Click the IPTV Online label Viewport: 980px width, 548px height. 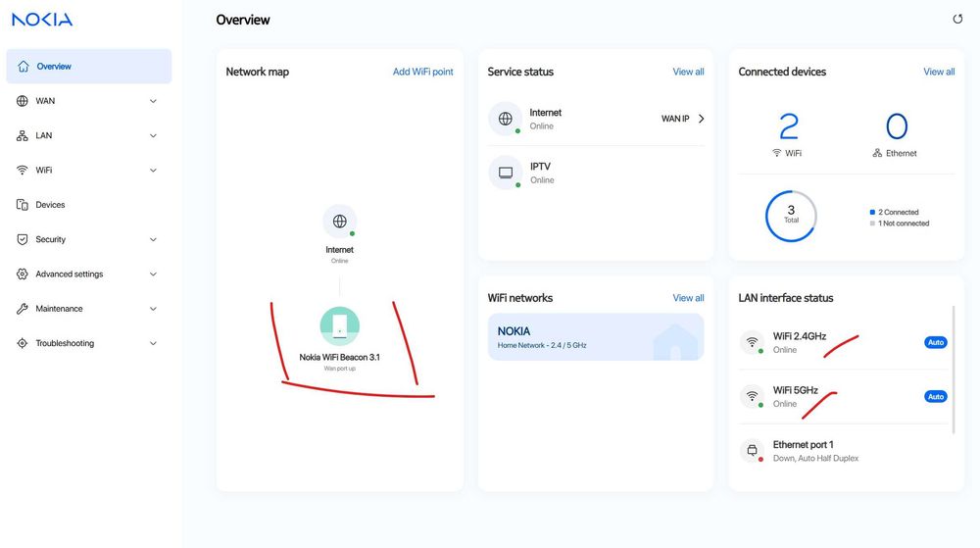pyautogui.click(x=542, y=180)
